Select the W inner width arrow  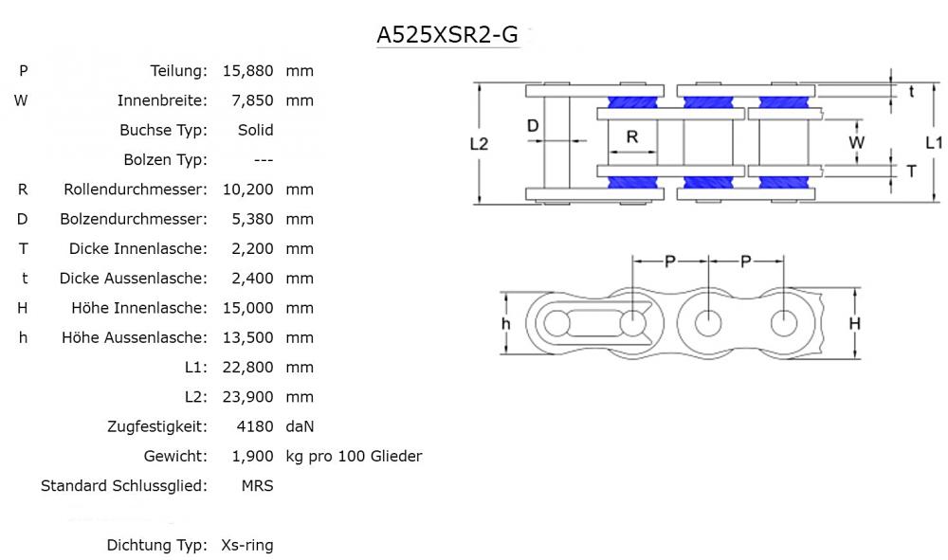[858, 142]
